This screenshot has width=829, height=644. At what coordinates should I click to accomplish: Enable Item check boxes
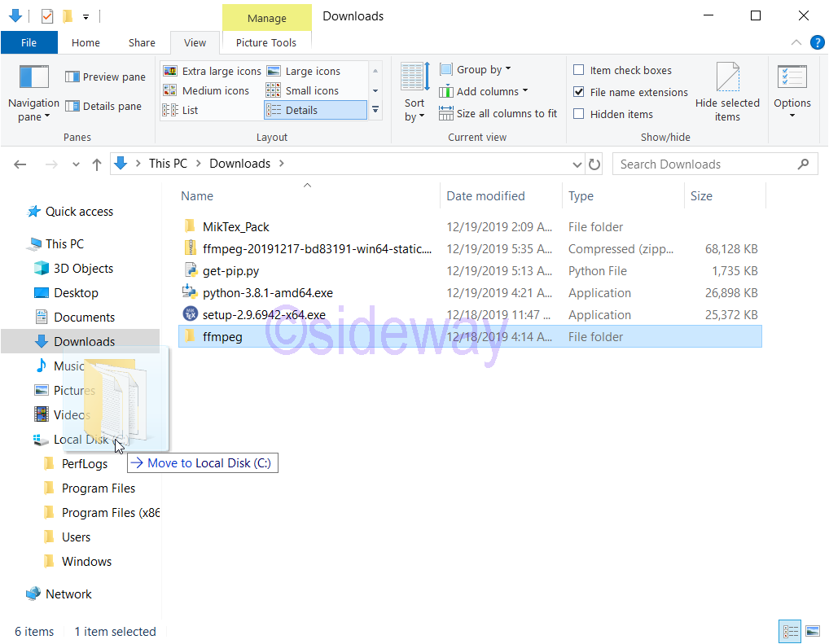579,70
